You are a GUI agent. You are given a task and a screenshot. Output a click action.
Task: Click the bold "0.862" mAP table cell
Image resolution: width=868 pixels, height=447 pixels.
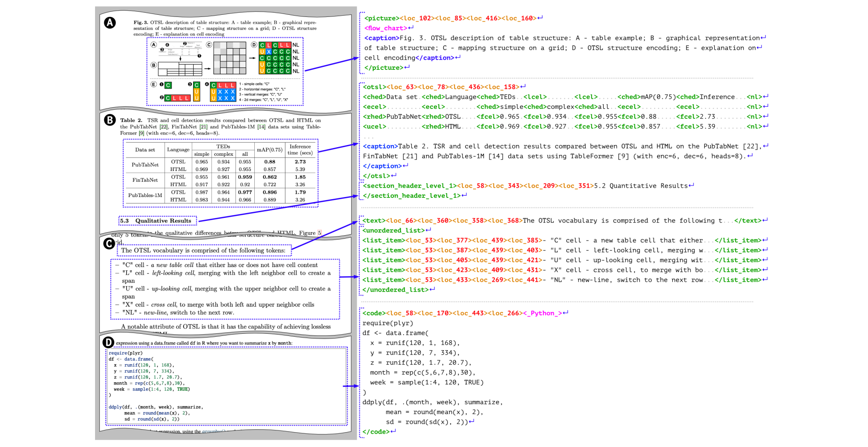point(270,177)
